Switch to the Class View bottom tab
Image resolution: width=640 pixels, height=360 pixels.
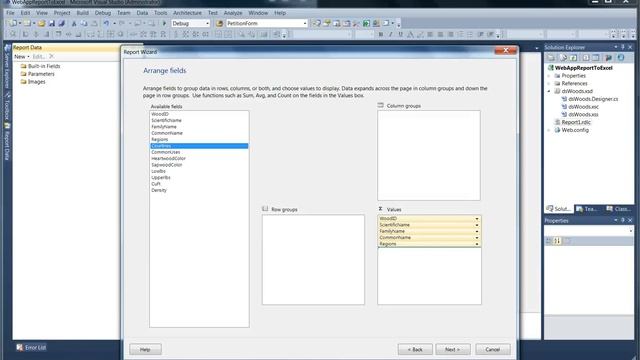(619, 209)
